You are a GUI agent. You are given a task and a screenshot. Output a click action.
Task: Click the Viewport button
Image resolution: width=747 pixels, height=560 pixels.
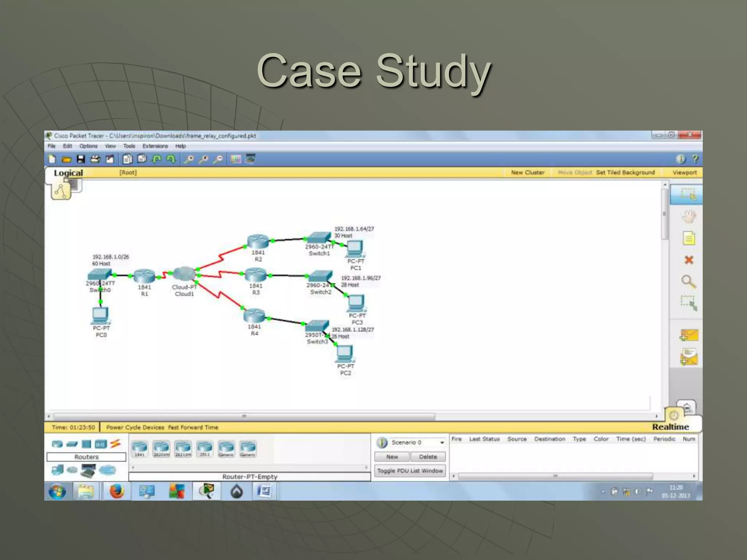pyautogui.click(x=685, y=172)
